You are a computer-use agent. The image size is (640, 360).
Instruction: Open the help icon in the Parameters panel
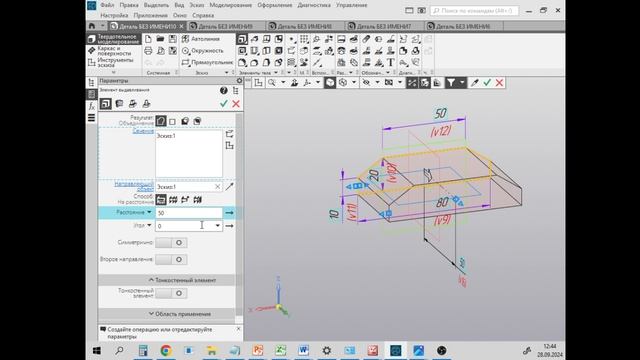(x=223, y=90)
